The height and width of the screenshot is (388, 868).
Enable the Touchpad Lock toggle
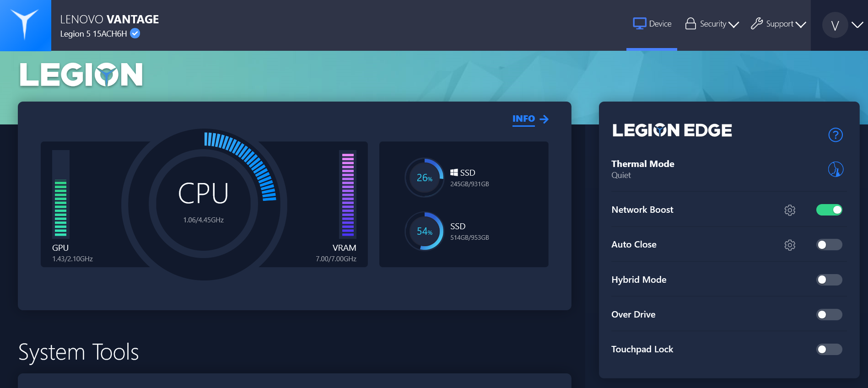pos(829,349)
